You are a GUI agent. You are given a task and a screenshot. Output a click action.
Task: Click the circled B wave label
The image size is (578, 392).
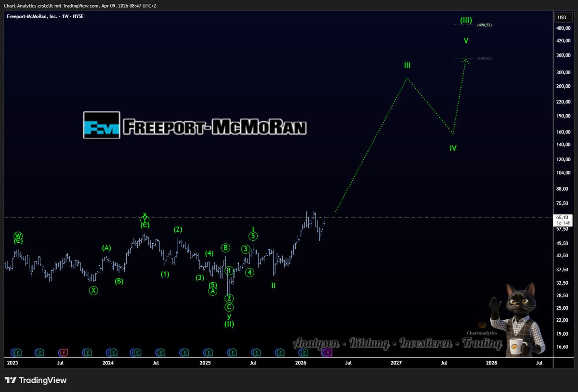pyautogui.click(x=225, y=248)
